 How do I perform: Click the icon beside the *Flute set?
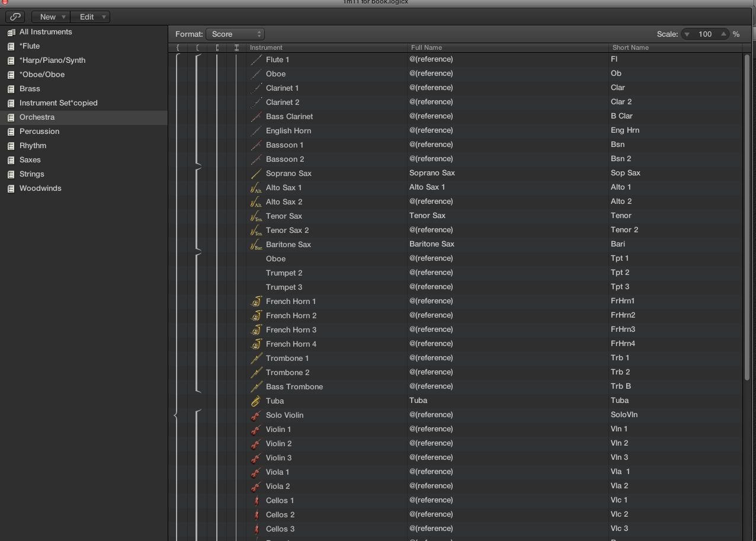pos(11,46)
